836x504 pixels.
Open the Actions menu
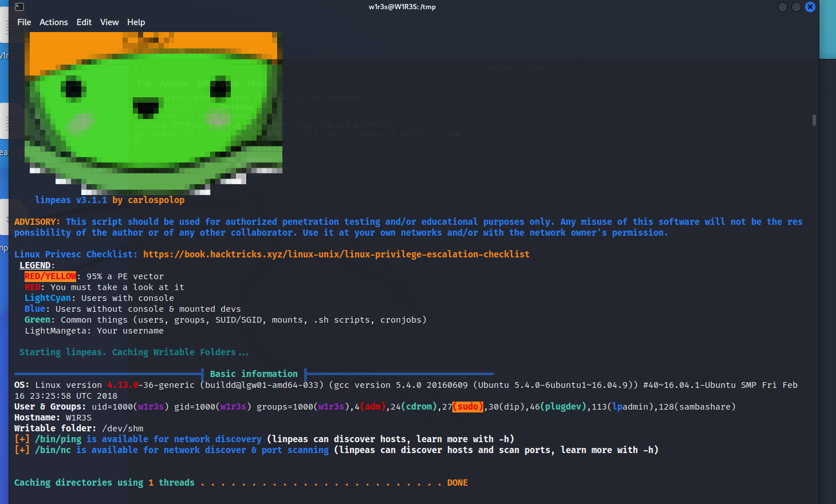(x=53, y=22)
